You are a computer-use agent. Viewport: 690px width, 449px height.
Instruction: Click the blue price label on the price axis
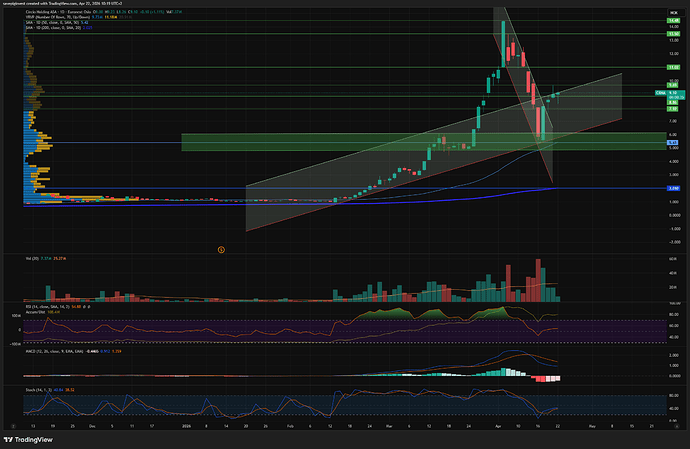click(x=673, y=143)
